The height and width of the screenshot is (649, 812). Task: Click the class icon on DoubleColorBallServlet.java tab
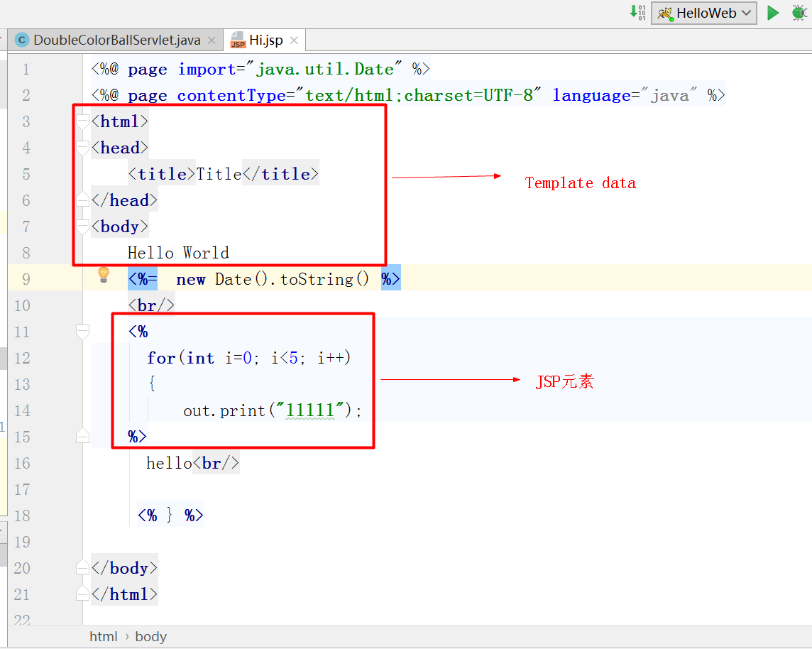[x=21, y=40]
